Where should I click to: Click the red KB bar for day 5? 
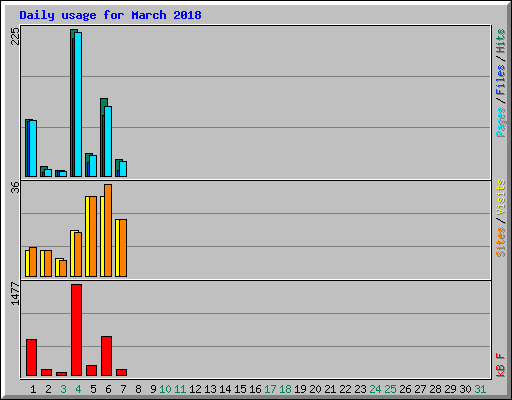92,371
